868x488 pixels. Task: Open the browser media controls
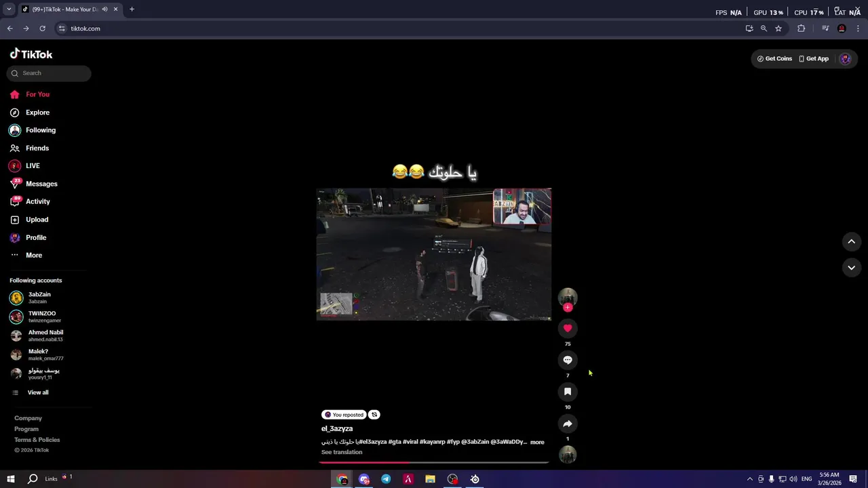coord(825,28)
